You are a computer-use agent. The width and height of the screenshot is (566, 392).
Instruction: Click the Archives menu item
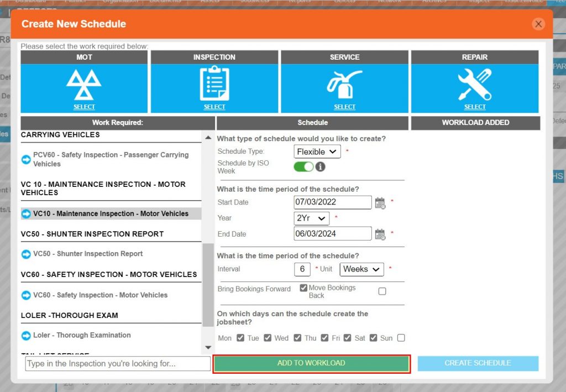[x=434, y=2]
